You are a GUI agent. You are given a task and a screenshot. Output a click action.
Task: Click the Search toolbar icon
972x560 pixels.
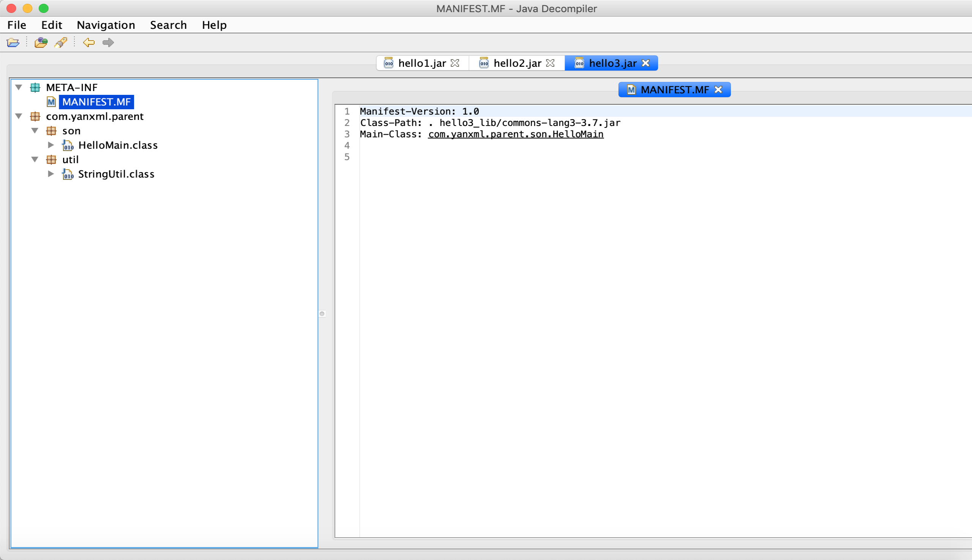click(x=61, y=42)
